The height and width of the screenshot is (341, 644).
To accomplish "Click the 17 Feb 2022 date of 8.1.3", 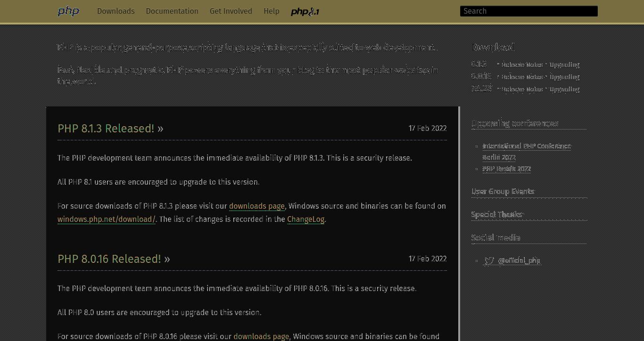I will (x=428, y=129).
